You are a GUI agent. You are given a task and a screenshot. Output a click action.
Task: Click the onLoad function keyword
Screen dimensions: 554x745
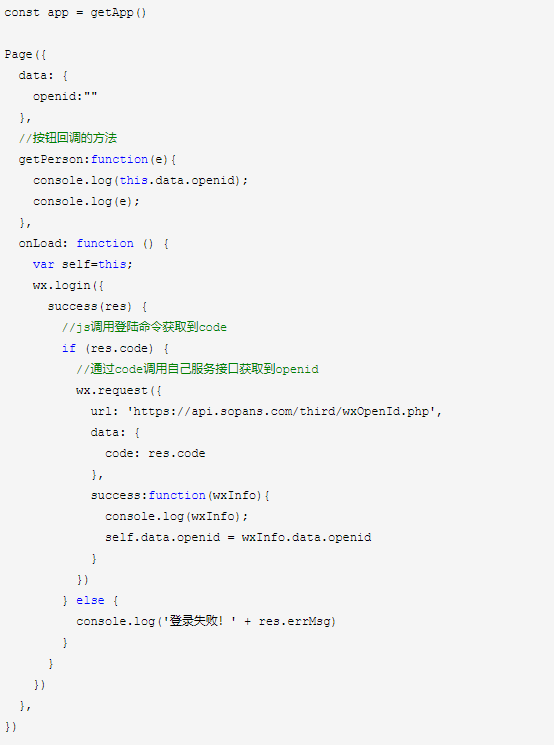[105, 243]
